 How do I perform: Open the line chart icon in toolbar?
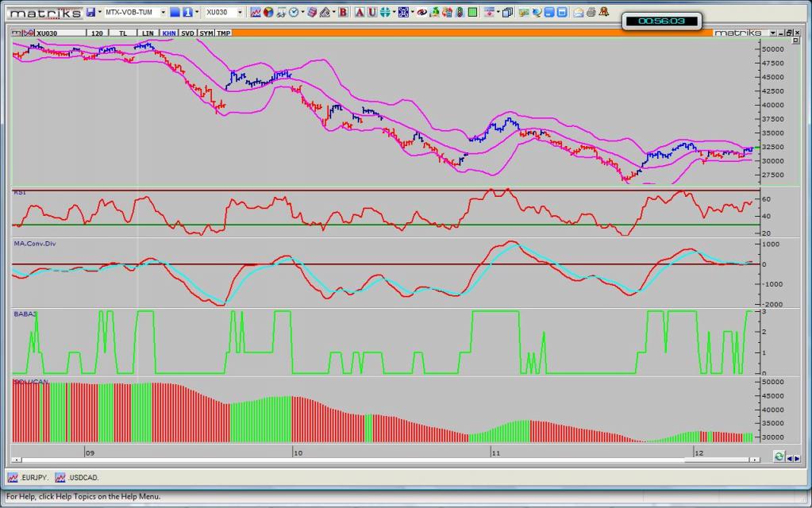coord(256,12)
